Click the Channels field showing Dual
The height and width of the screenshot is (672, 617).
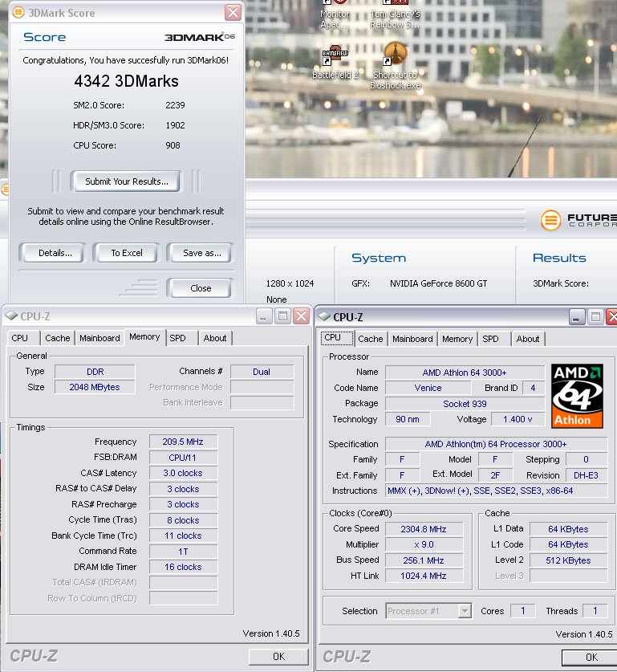tap(262, 372)
